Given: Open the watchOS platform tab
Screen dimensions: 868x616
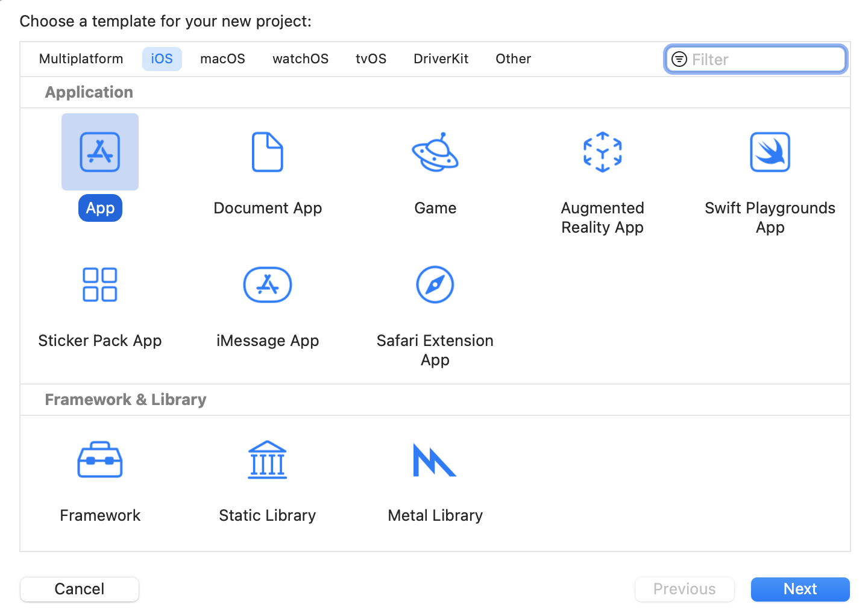Looking at the screenshot, I should [x=301, y=59].
